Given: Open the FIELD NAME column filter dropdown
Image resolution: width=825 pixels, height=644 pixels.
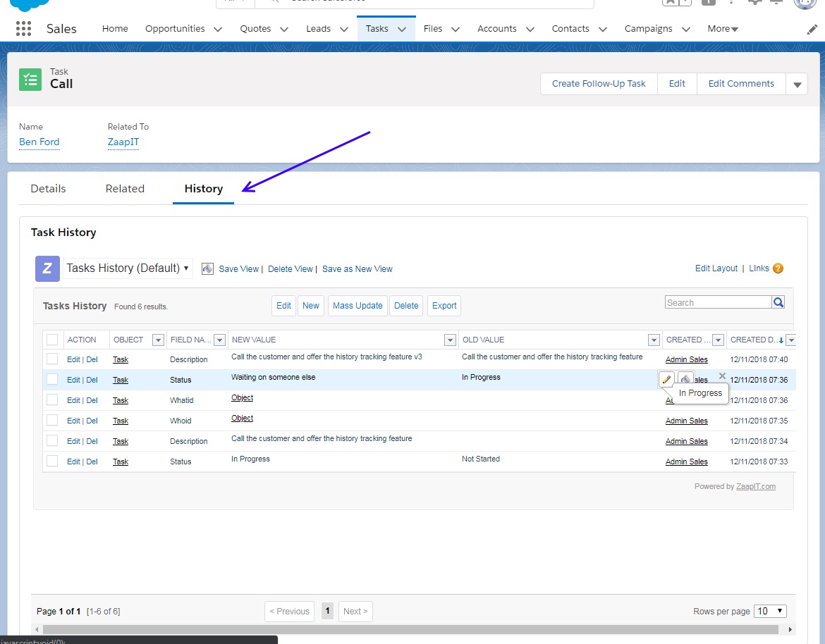Looking at the screenshot, I should click(x=220, y=340).
